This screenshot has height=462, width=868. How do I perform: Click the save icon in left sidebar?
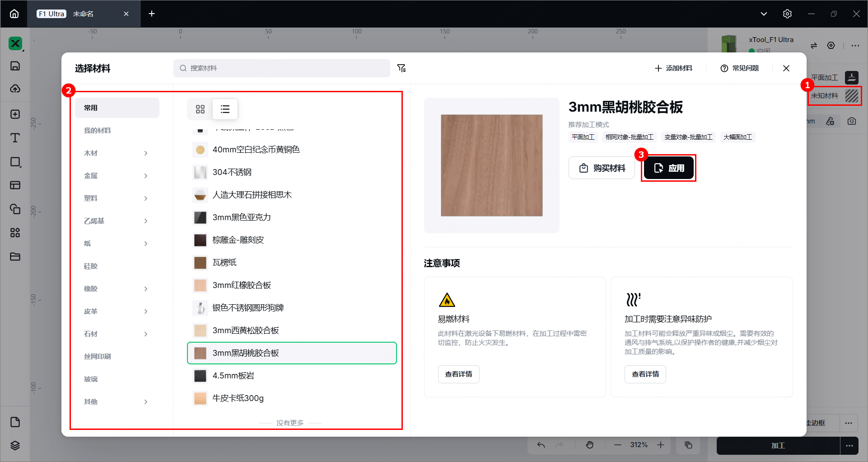click(x=15, y=66)
